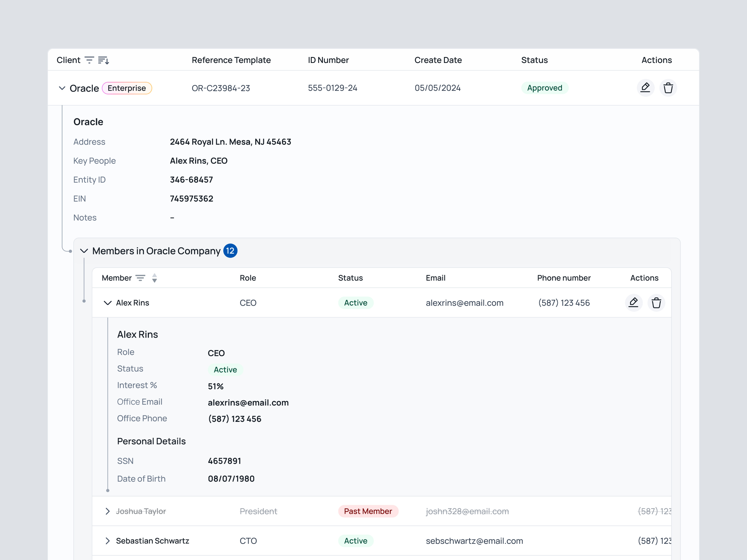The width and height of the screenshot is (747, 560).
Task: Select the Approved status badge for Oracle
Action: tap(545, 88)
